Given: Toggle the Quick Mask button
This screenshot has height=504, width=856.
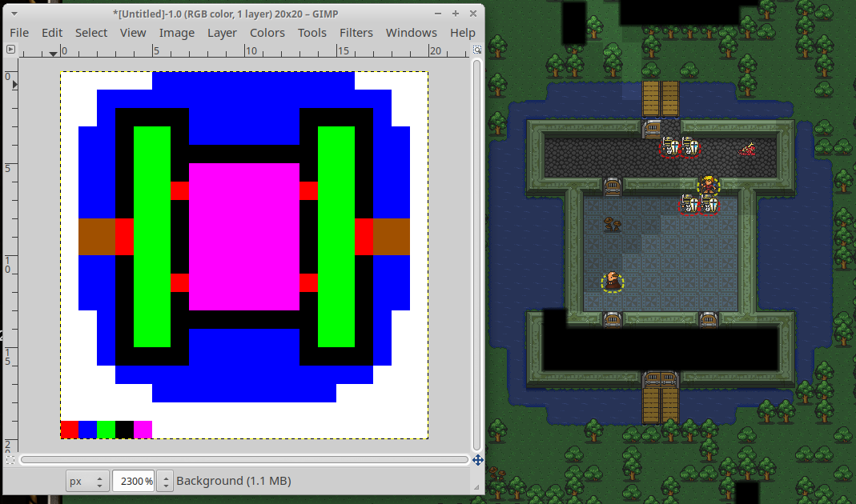Looking at the screenshot, I should (x=10, y=460).
